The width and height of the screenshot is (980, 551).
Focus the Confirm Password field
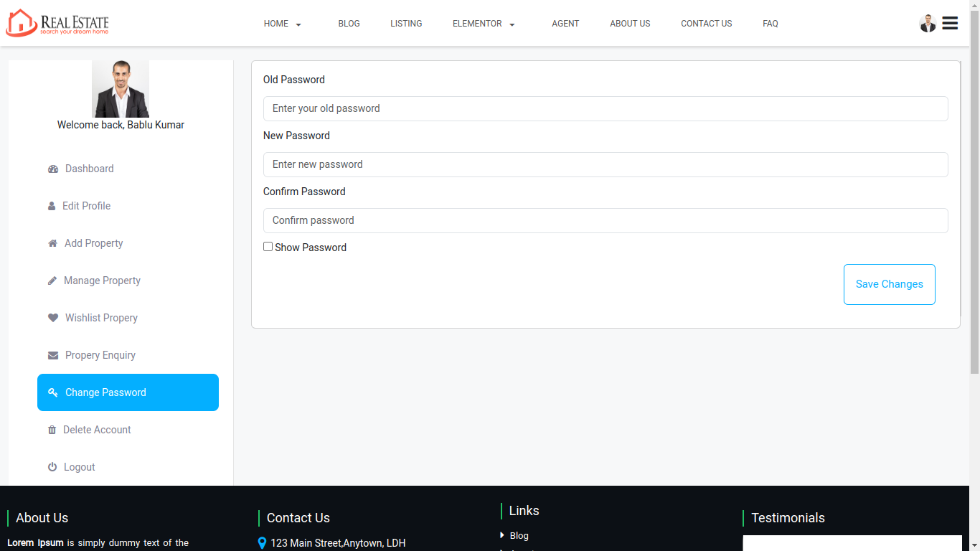606,220
